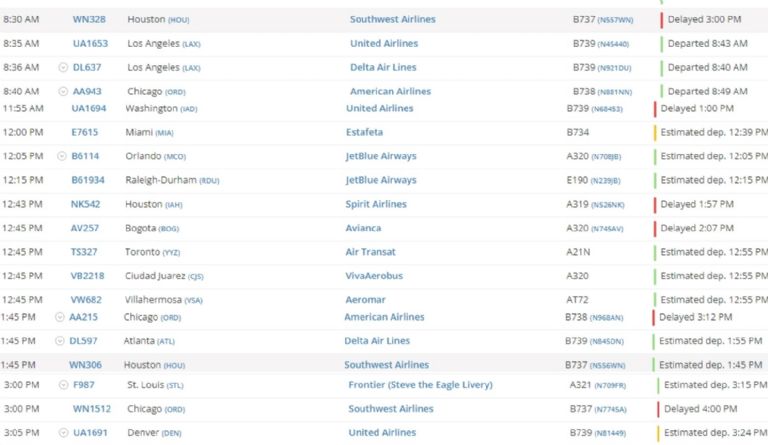768x445 pixels.
Task: Select the 'Delayed 3:12 PM' status text
Action: tap(696, 317)
